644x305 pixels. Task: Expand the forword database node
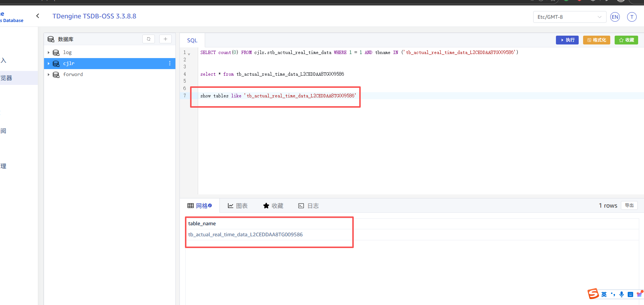48,75
